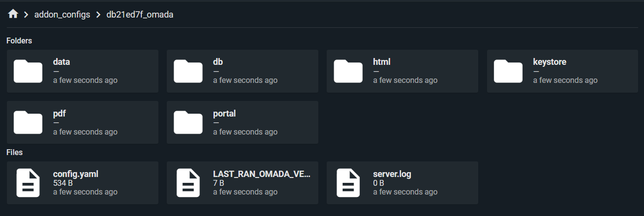Open the portal folder icon
Screen dimensions: 644x216
pyautogui.click(x=188, y=122)
